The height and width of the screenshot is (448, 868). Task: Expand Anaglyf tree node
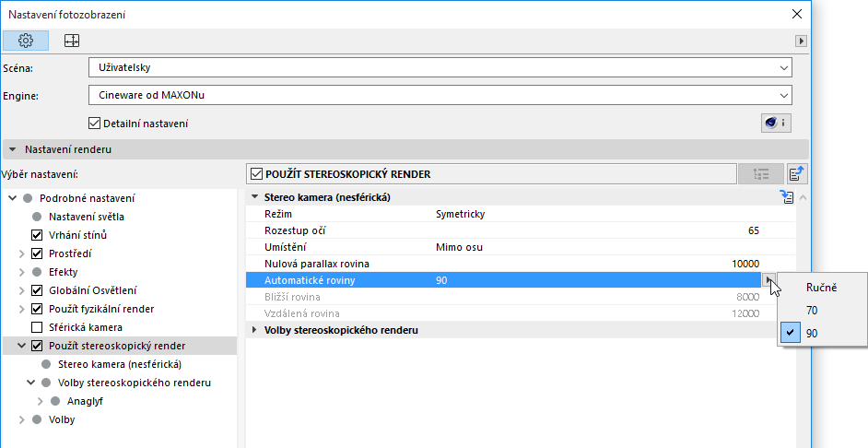click(x=41, y=402)
